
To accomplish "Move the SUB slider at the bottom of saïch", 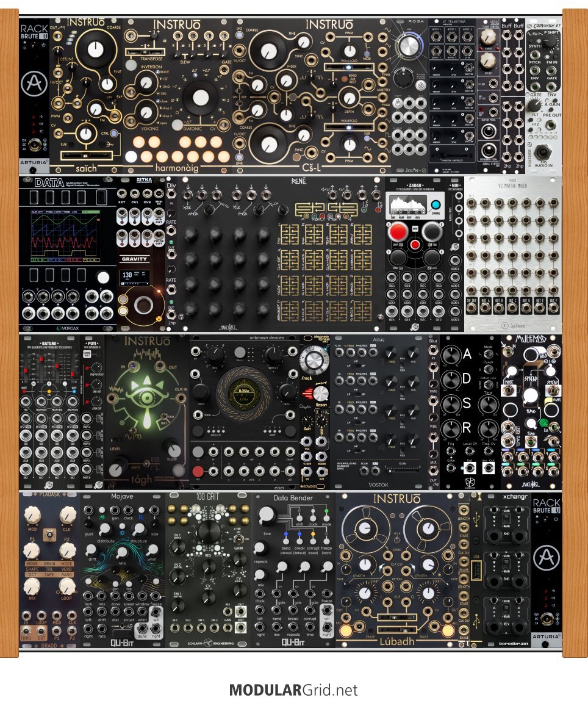I will [86, 155].
